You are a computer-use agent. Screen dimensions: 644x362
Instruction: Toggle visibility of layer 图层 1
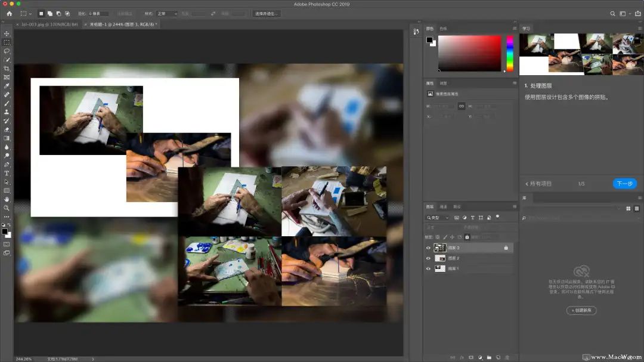428,269
